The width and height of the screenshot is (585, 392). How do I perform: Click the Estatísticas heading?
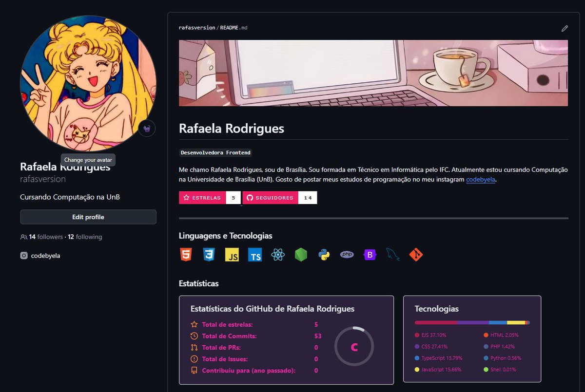click(199, 283)
